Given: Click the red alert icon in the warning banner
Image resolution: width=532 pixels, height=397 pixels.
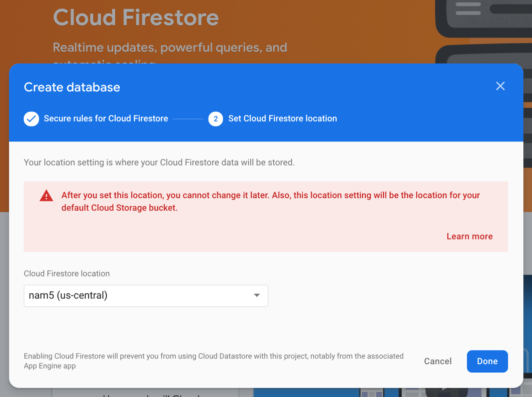Looking at the screenshot, I should coord(46,196).
